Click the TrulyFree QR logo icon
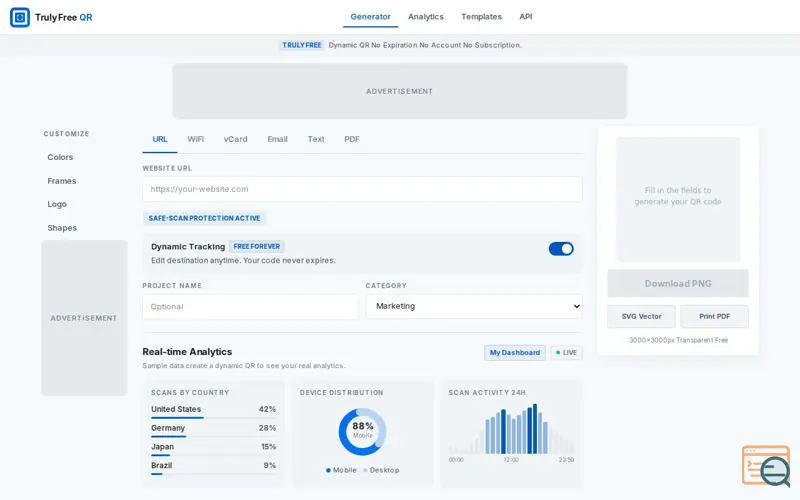Viewport: 800px width, 500px height. pos(20,17)
